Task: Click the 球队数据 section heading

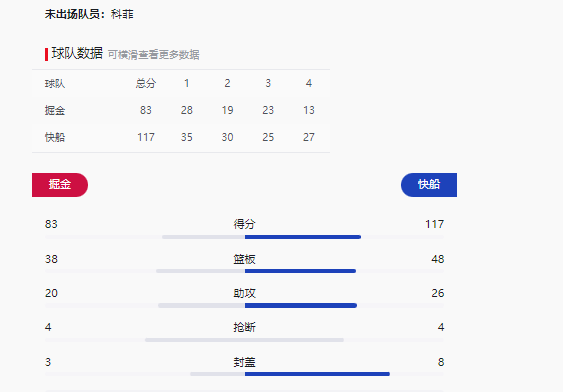Action: pyautogui.click(x=77, y=53)
